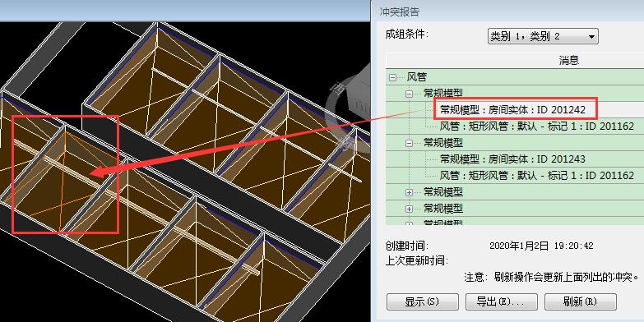Collapse the 风管 root tree node
This screenshot has height=322, width=644.
tap(392, 77)
